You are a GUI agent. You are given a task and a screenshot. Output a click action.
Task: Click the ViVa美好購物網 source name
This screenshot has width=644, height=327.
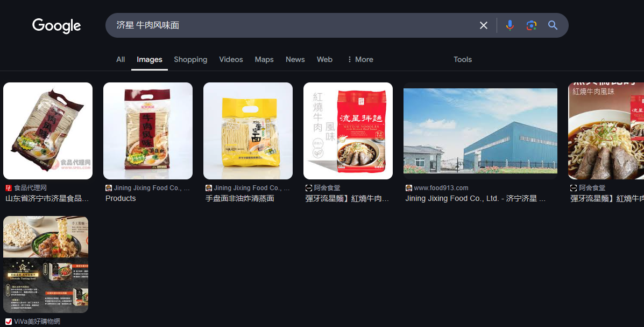pyautogui.click(x=37, y=322)
